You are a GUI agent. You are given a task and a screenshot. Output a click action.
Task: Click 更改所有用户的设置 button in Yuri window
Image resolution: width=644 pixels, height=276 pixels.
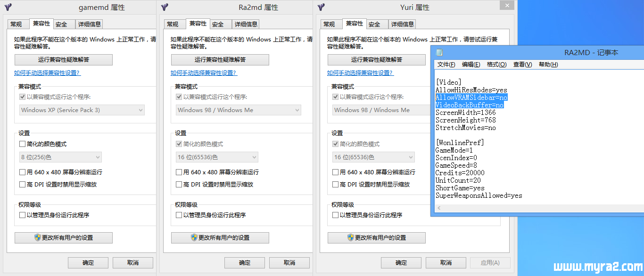(377, 238)
